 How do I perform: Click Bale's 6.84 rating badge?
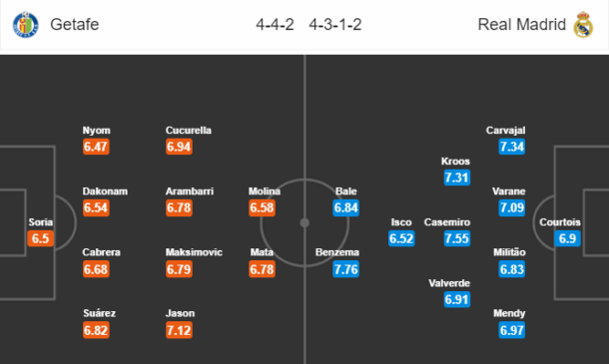coord(346,207)
